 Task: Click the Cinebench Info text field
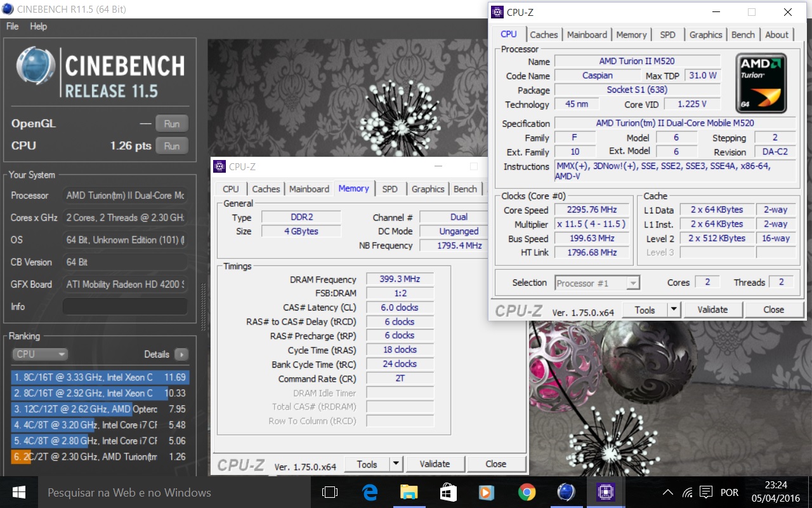click(125, 307)
